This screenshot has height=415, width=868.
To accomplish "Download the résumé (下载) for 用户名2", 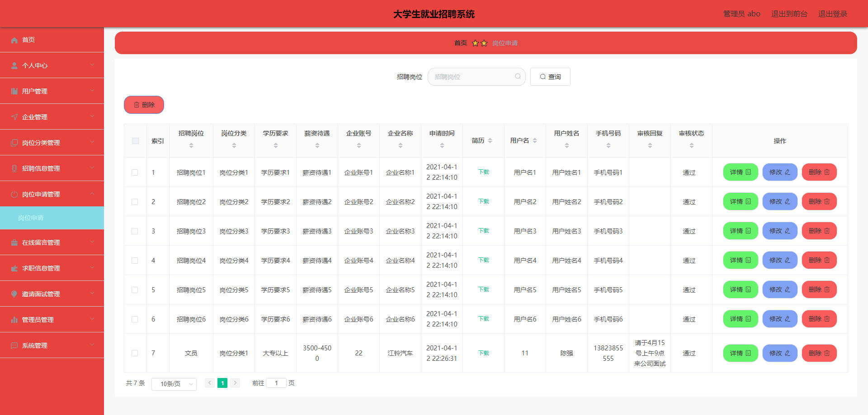I will coord(484,201).
